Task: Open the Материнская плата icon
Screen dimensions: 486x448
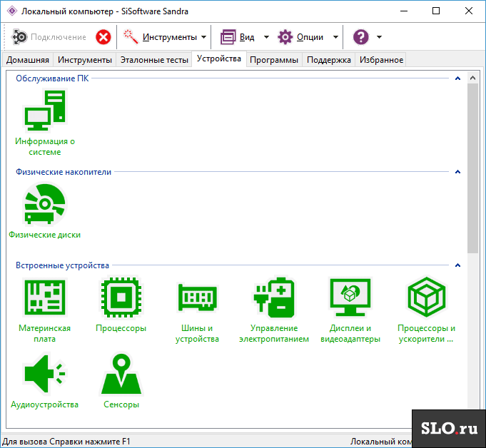Action: [45, 297]
